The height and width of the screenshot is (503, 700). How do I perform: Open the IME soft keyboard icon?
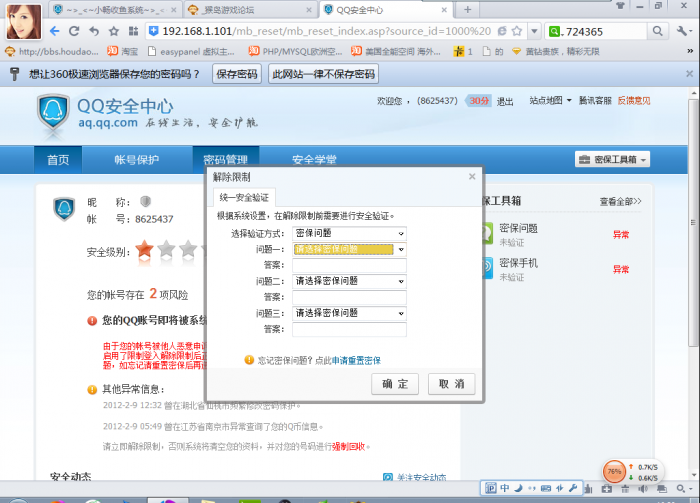[x=546, y=488]
